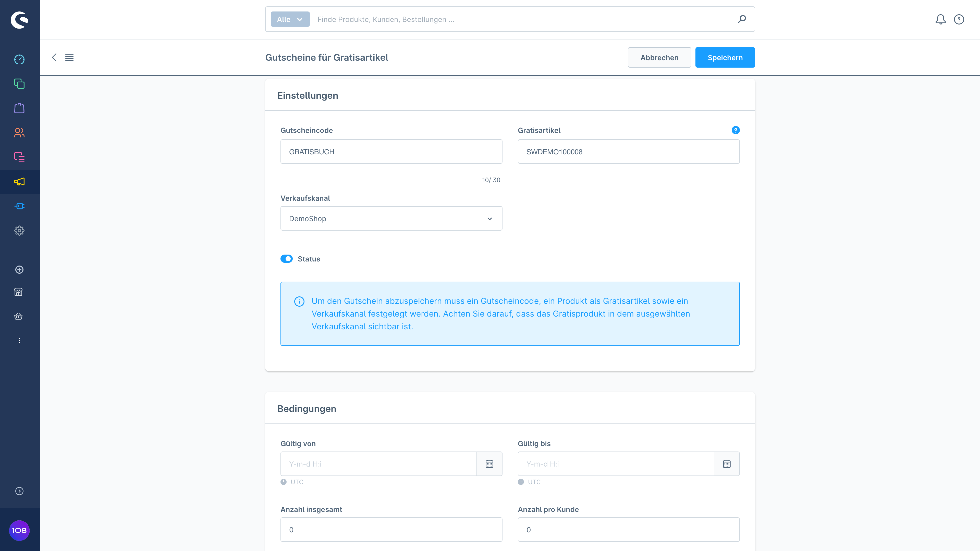Click the add sales channel plus icon
This screenshot has height=551, width=980.
19,270
